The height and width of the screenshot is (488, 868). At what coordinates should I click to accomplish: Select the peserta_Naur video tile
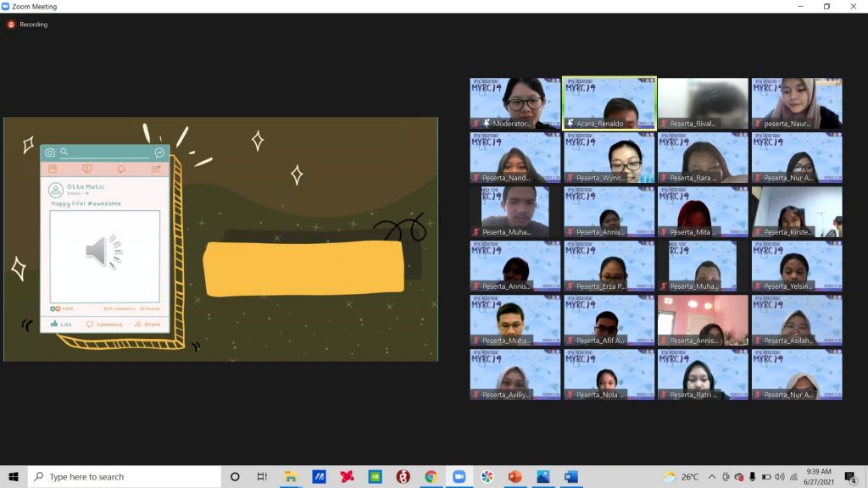[797, 103]
